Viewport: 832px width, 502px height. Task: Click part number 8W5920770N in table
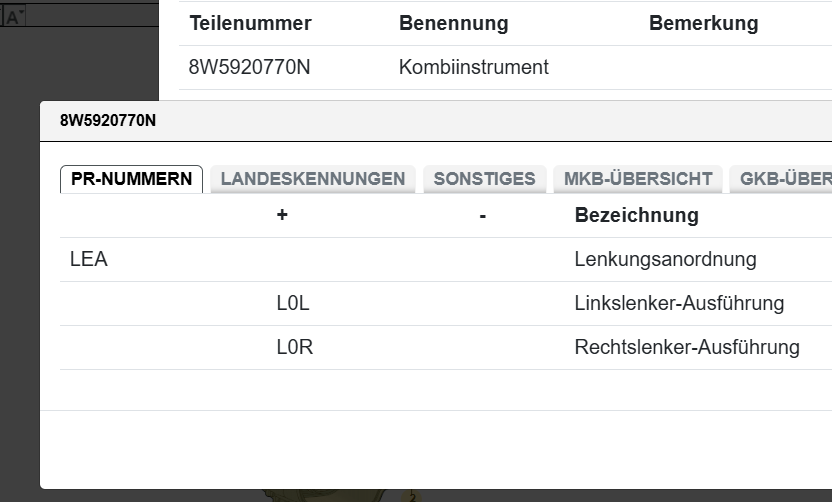(x=249, y=68)
